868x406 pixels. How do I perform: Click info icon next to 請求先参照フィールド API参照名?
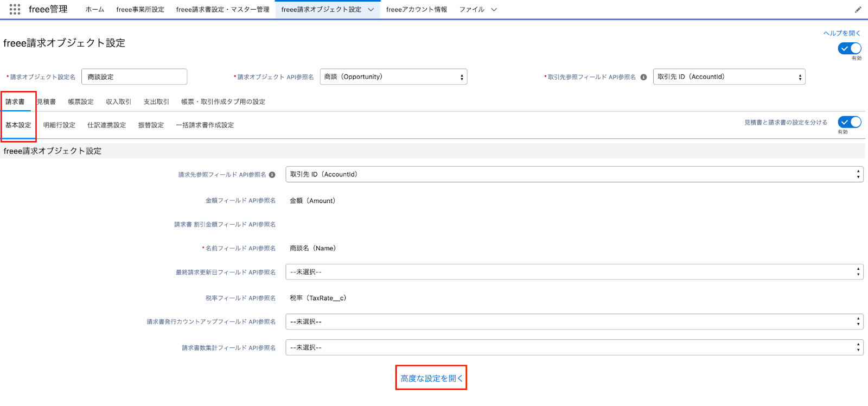pyautogui.click(x=272, y=175)
